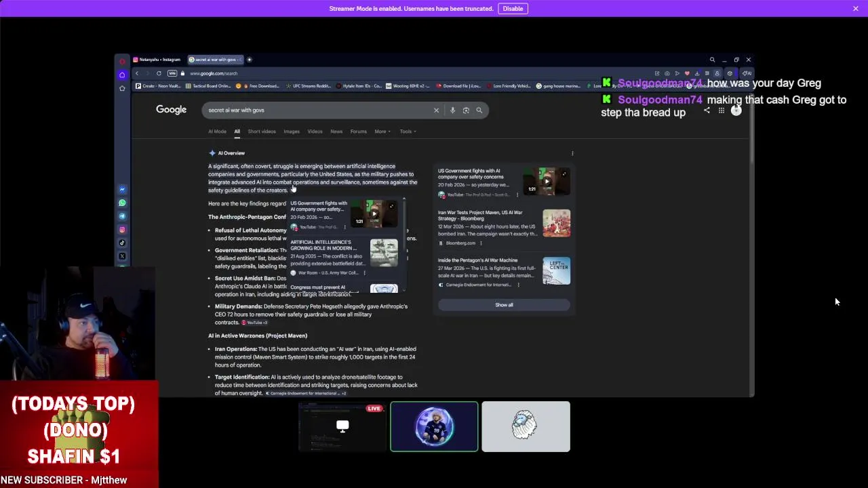
Task: Start voice search with microphone icon
Action: 452,110
